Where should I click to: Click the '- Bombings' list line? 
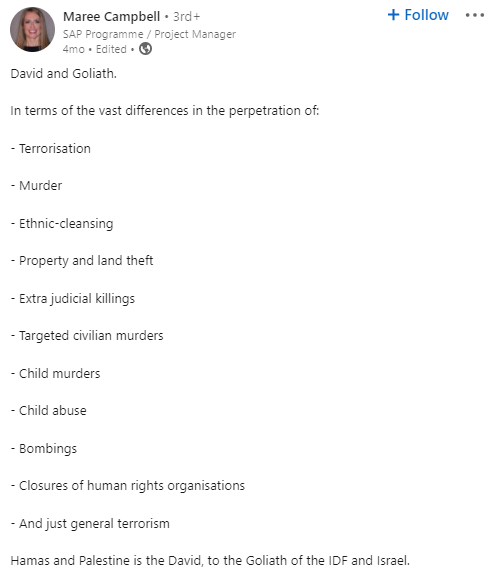coord(44,449)
